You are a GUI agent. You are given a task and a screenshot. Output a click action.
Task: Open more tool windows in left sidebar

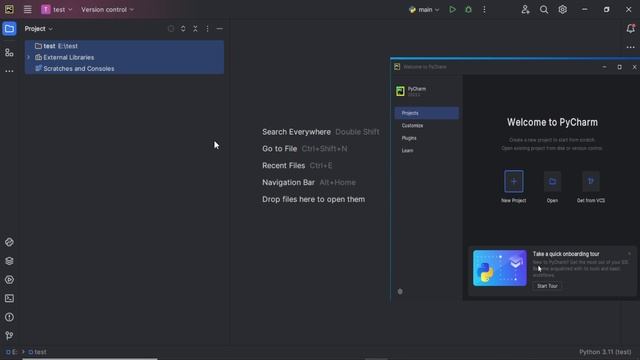click(x=9, y=71)
